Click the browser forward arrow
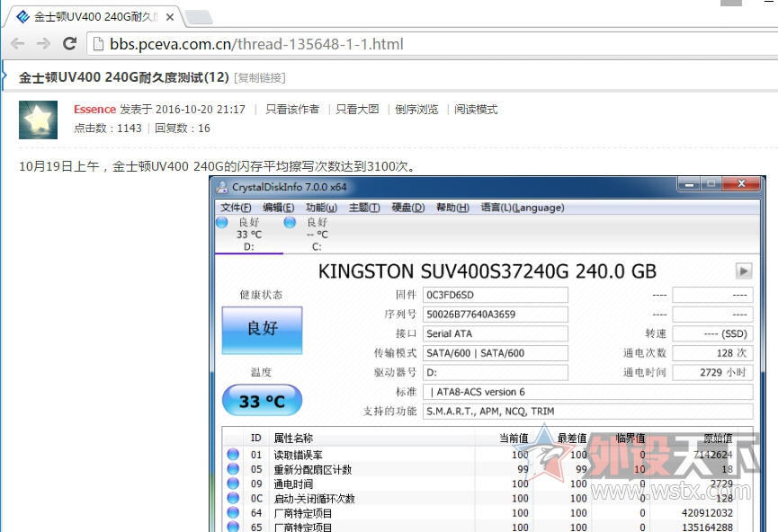 pyautogui.click(x=43, y=44)
